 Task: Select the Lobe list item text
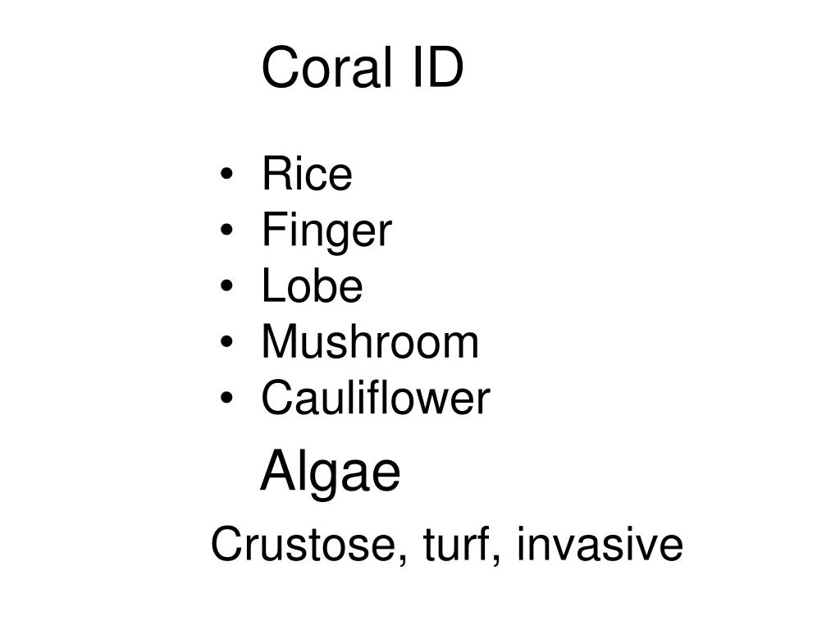click(313, 285)
